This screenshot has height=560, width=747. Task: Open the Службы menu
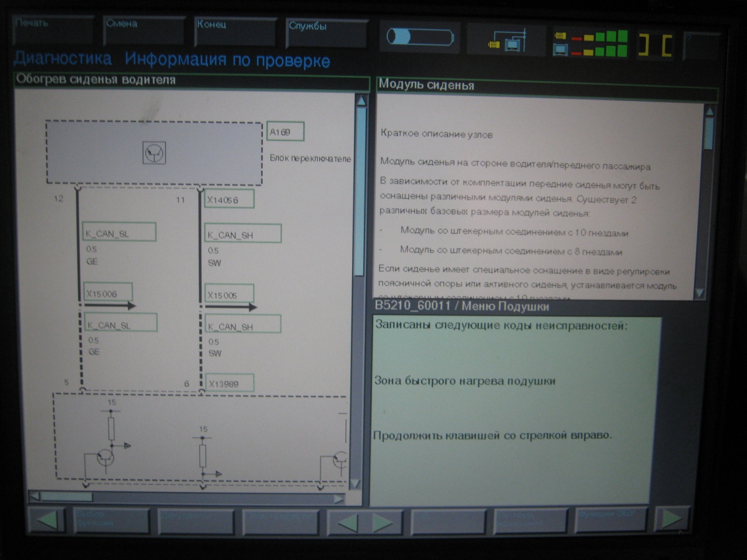(327, 34)
